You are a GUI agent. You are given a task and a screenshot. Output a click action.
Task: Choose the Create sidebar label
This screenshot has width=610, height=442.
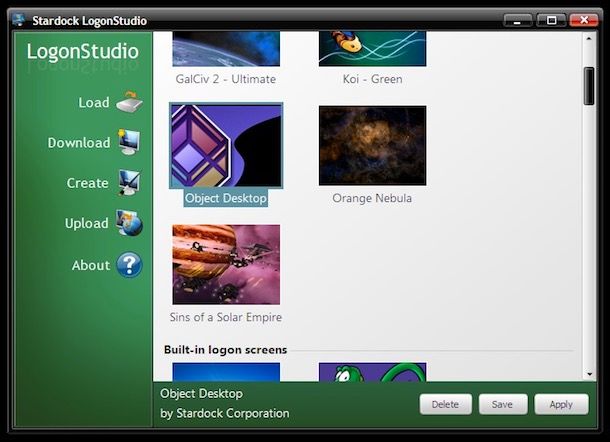pos(88,183)
